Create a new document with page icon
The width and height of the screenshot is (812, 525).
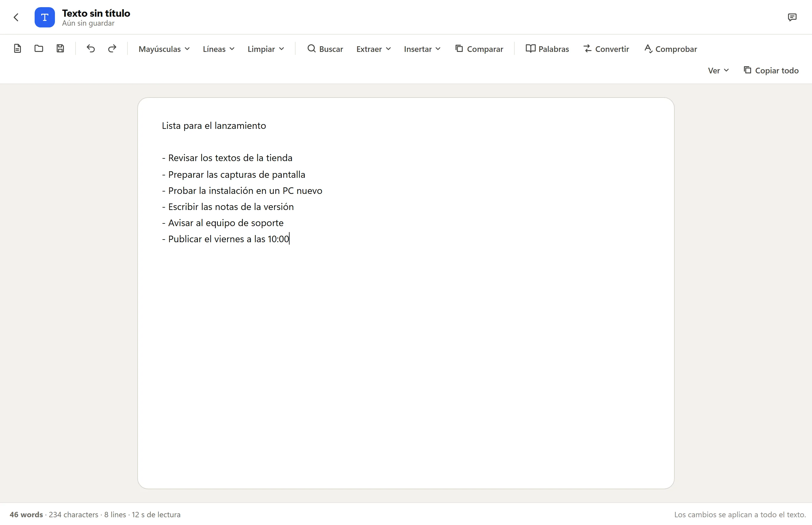[x=17, y=49]
